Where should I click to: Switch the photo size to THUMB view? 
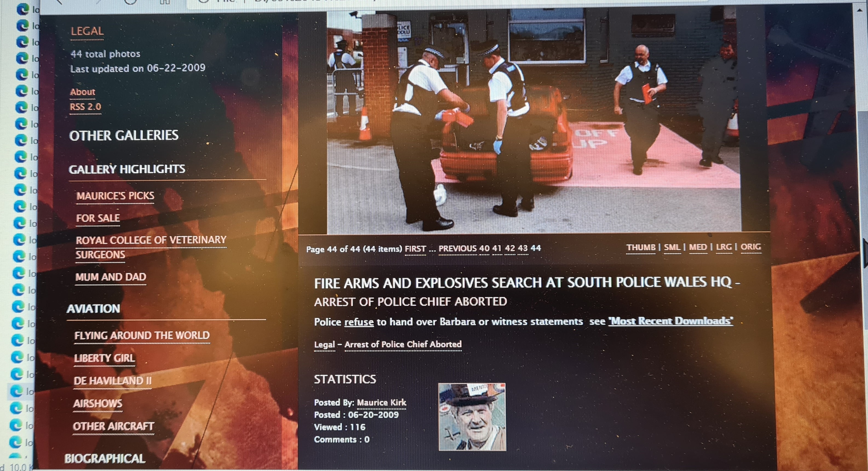(641, 247)
